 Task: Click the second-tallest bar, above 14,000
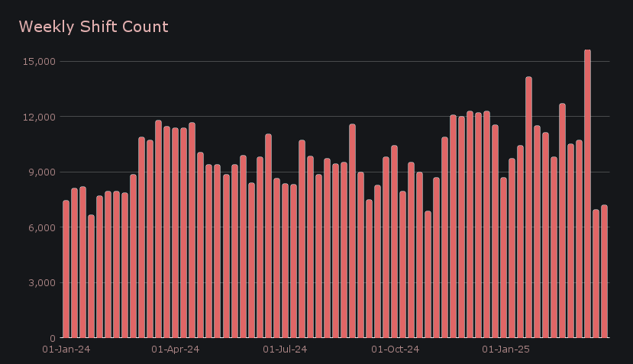(528, 208)
